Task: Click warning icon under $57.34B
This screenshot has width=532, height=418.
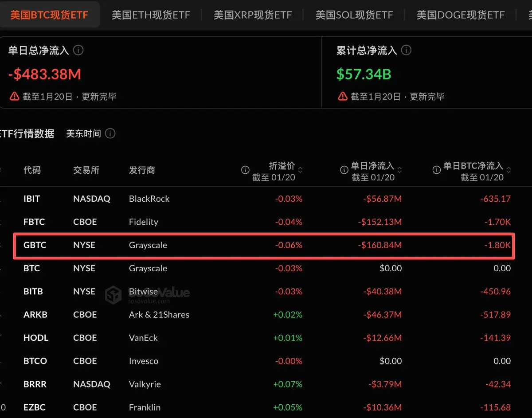Action: click(342, 96)
